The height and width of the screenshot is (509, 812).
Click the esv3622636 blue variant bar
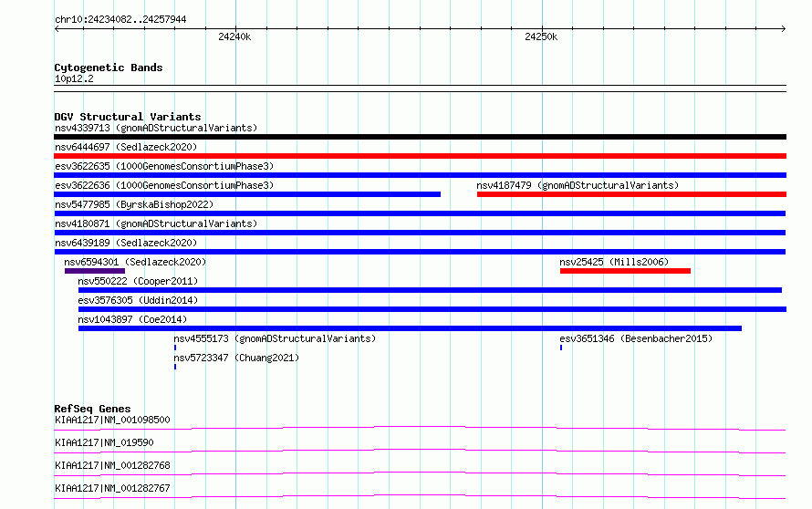pyautogui.click(x=247, y=194)
